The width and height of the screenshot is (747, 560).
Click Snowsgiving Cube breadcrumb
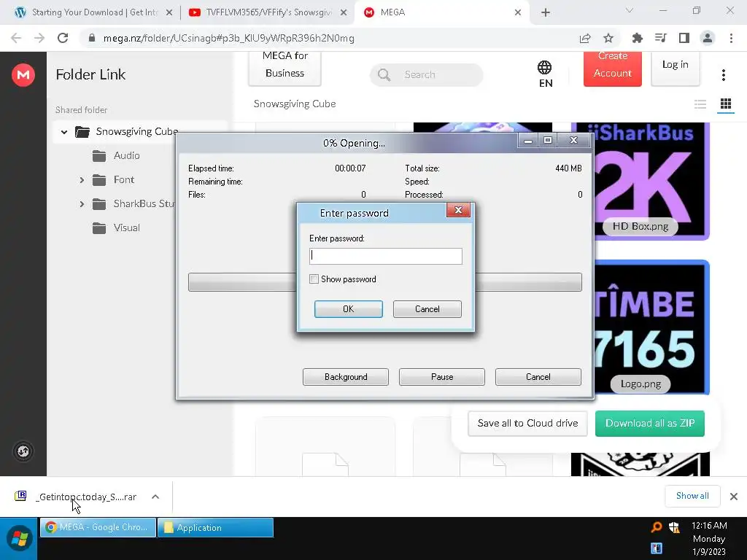click(x=295, y=104)
